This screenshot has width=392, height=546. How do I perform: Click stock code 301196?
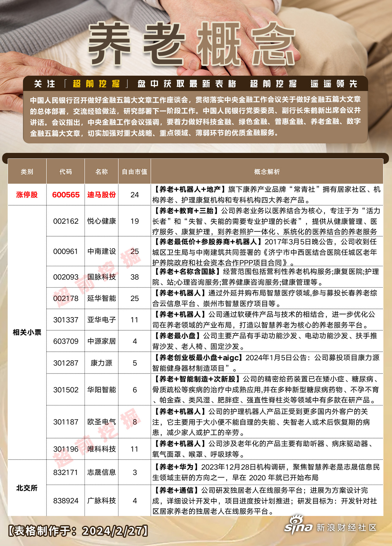click(x=66, y=449)
